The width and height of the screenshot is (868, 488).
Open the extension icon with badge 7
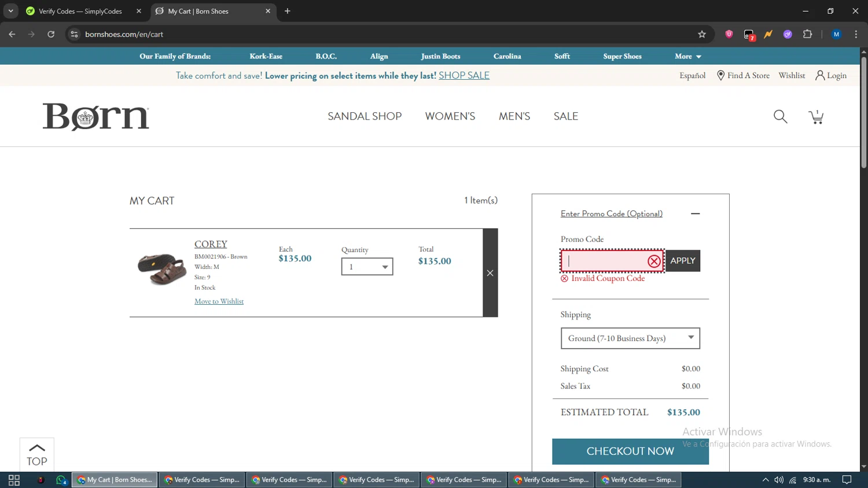pyautogui.click(x=749, y=35)
